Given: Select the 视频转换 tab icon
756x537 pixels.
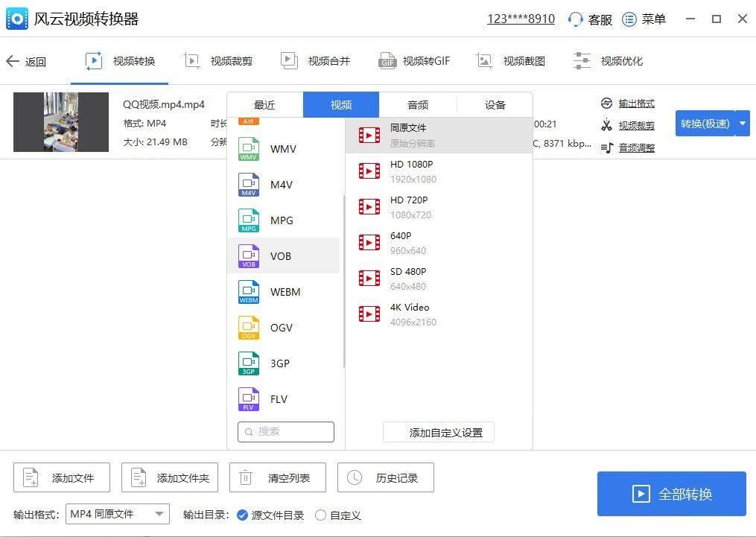Looking at the screenshot, I should click(x=94, y=61).
